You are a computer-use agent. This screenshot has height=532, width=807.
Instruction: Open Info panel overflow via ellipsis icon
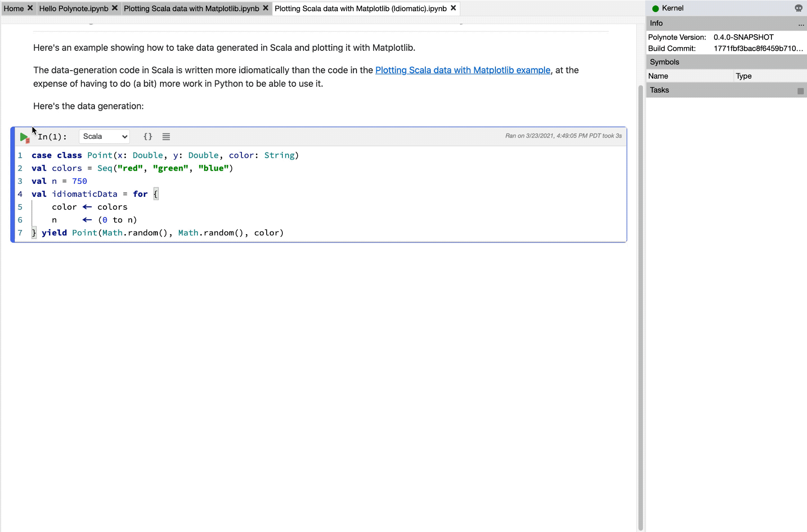coord(801,24)
